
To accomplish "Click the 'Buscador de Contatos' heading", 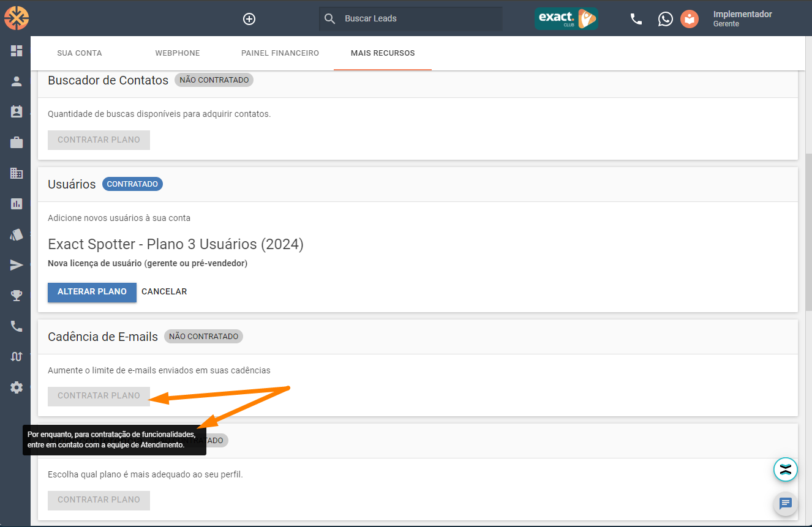I will click(x=108, y=80).
